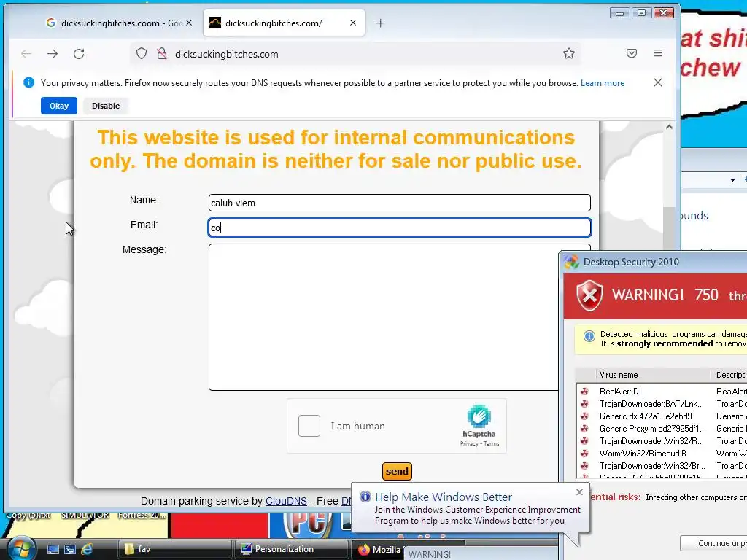The width and height of the screenshot is (747, 560).
Task: Open the fav folder taskbar button
Action: tap(175, 549)
